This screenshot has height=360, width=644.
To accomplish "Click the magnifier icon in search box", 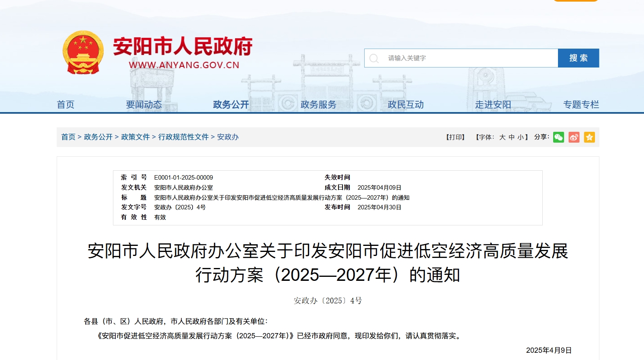I will coord(374,58).
